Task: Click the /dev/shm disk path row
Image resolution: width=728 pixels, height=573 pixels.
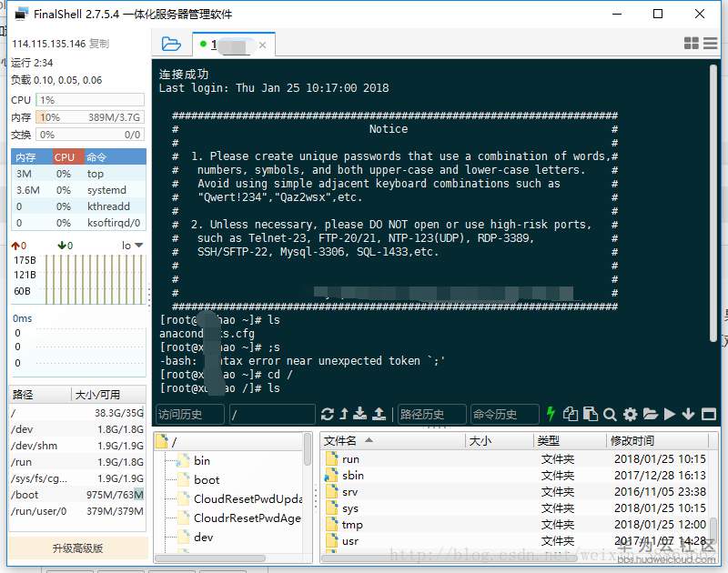Action: [x=77, y=446]
